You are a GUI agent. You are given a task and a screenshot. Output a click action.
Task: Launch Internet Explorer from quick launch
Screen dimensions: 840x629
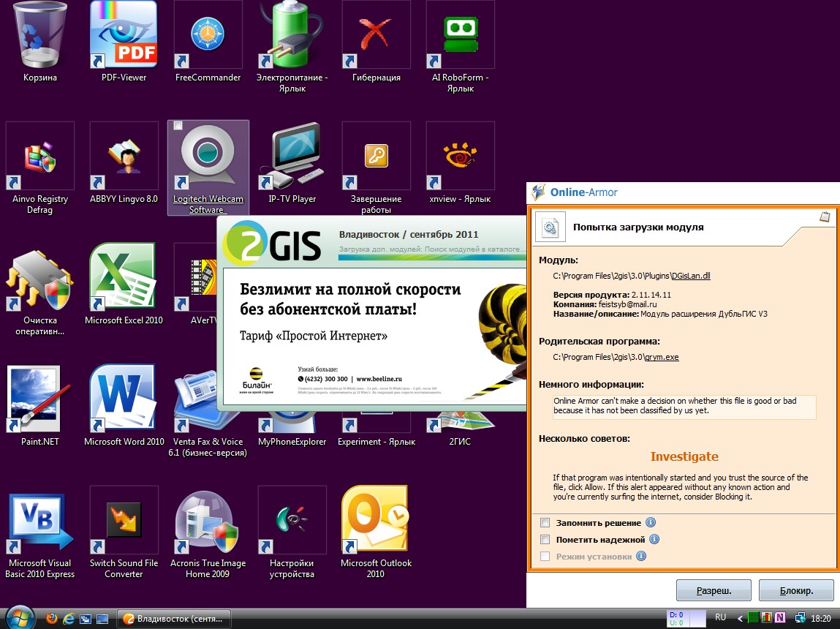coord(69,619)
